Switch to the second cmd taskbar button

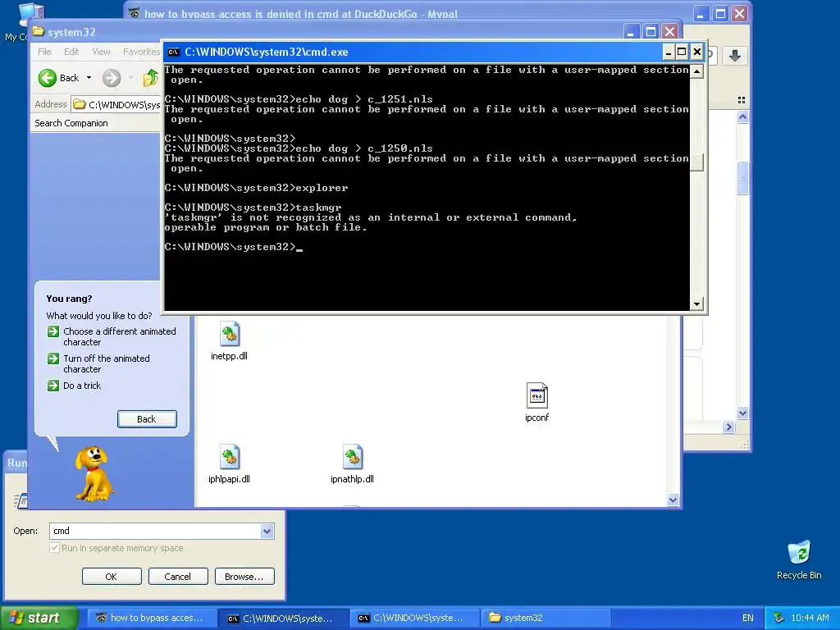coord(414,618)
